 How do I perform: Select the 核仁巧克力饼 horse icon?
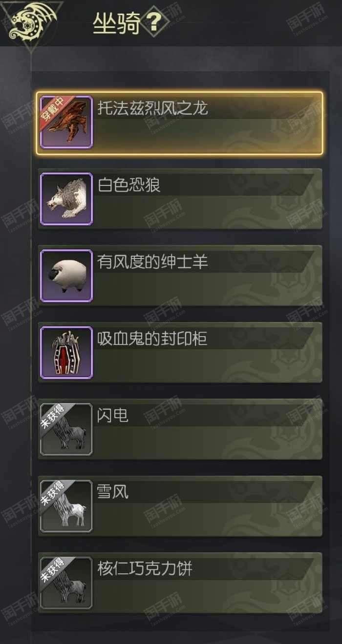[x=66, y=583]
